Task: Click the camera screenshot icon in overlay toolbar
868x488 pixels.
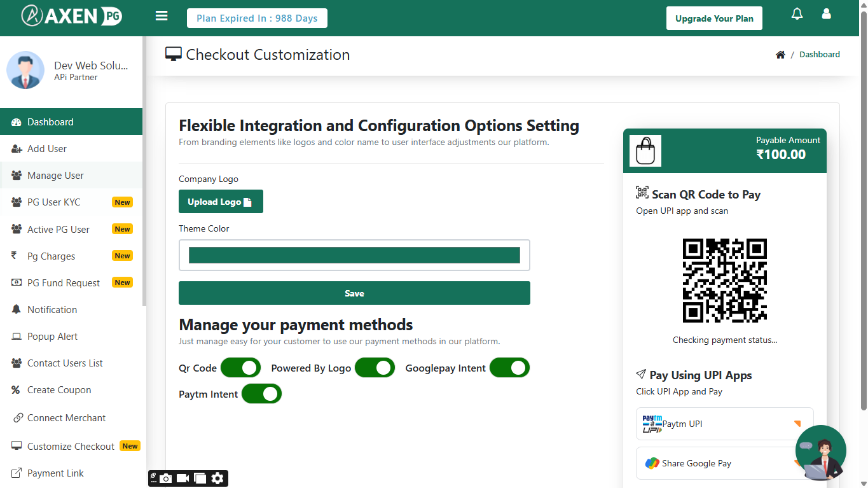Action: coord(166,478)
